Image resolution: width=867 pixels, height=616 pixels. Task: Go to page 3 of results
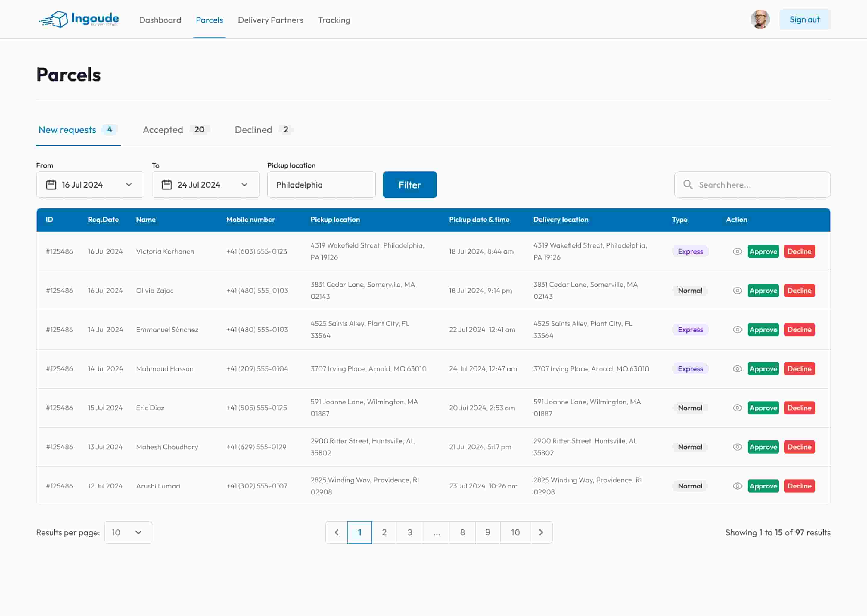pos(410,532)
